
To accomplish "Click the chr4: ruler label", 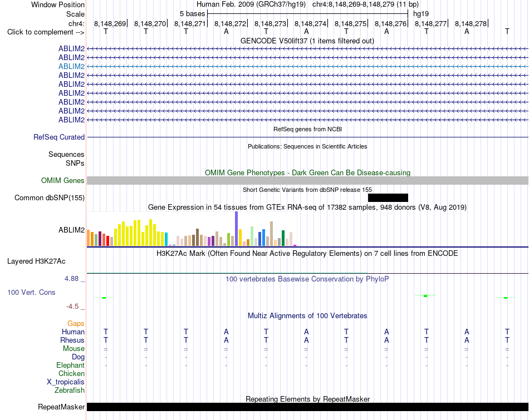I will pos(76,23).
